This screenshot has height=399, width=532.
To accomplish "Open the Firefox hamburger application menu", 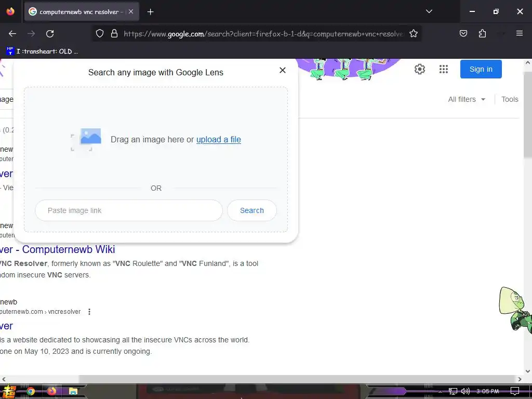I will click(519, 33).
